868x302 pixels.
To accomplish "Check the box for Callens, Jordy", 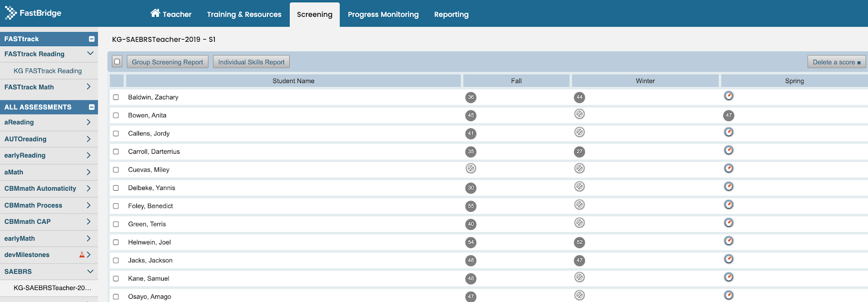I will 116,134.
